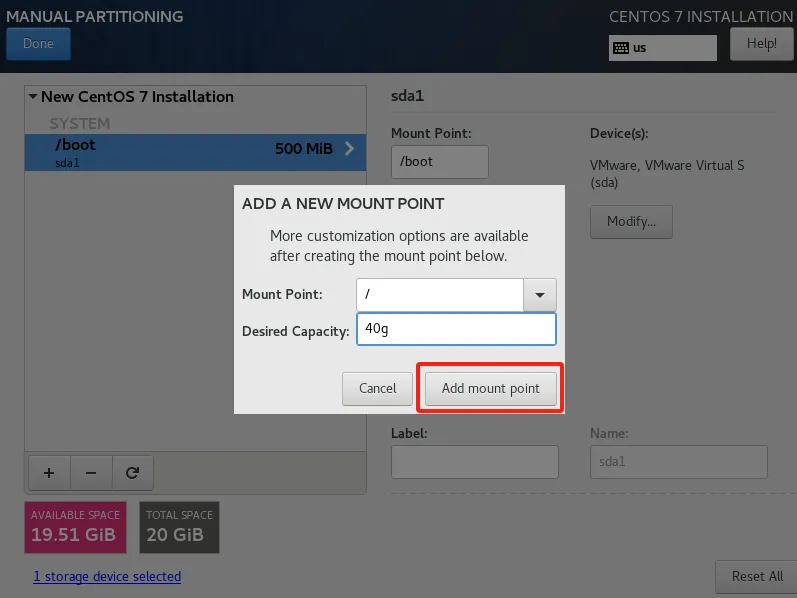The height and width of the screenshot is (598, 797).
Task: Click the dialog Mount Point text field
Action: pos(439,295)
